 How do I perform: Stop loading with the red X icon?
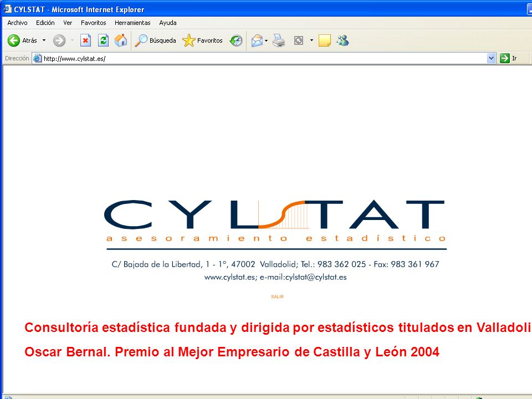(x=85, y=40)
